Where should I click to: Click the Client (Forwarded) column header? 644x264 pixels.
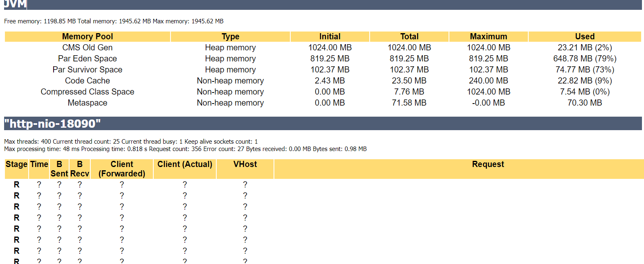click(122, 169)
